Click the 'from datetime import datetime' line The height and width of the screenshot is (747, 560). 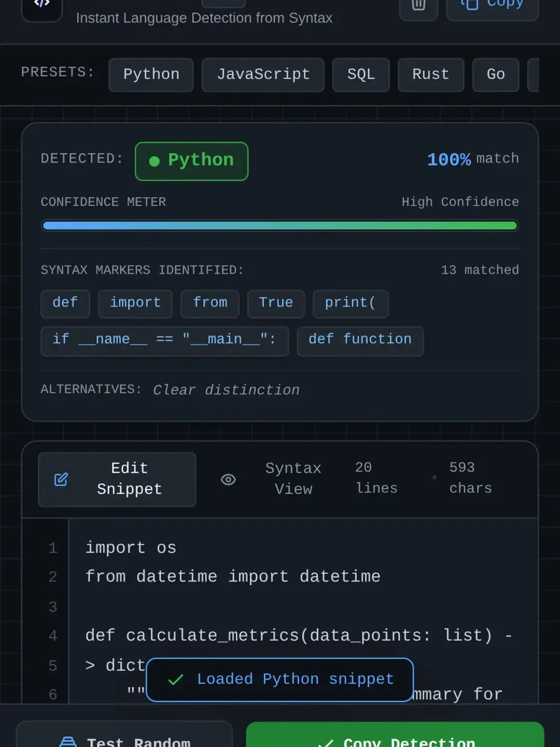[x=233, y=577]
